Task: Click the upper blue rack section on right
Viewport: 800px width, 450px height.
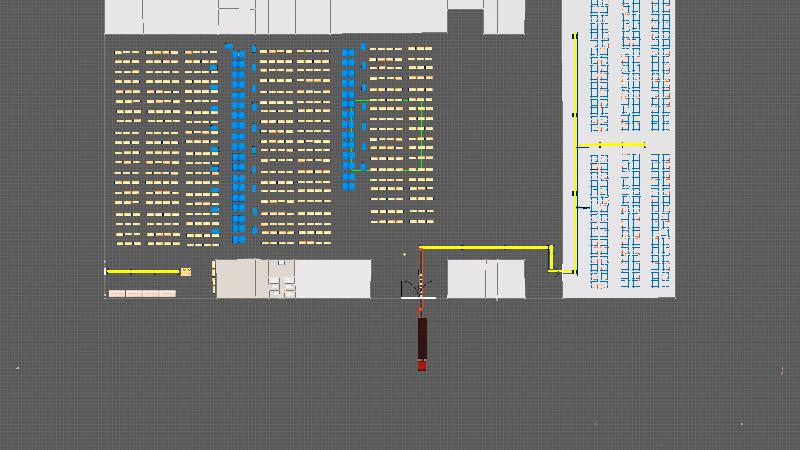Action: [x=630, y=65]
